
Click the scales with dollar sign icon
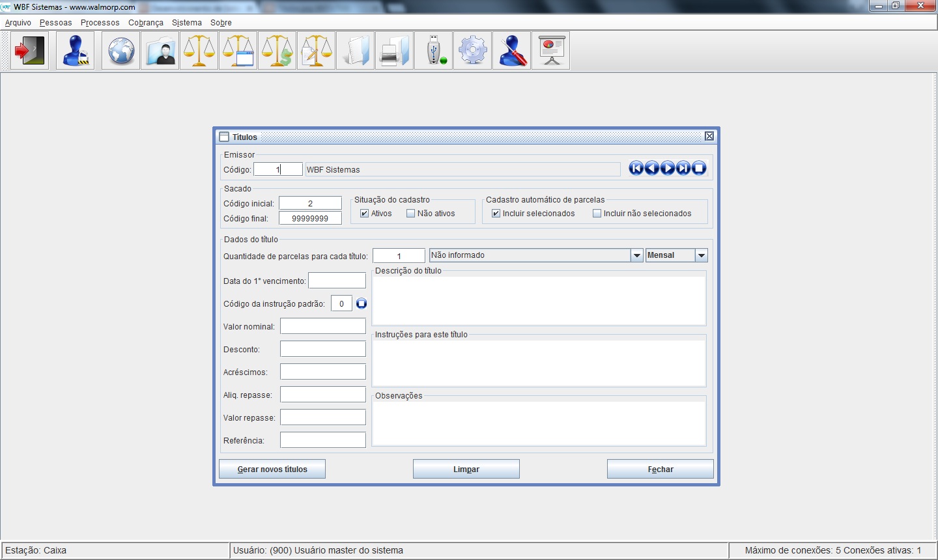(277, 51)
